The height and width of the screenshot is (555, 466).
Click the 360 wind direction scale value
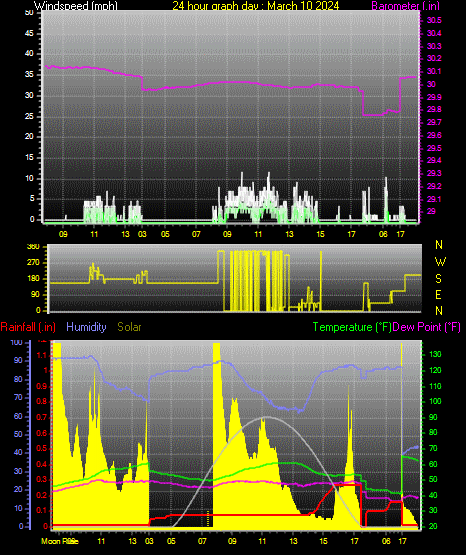pos(34,247)
